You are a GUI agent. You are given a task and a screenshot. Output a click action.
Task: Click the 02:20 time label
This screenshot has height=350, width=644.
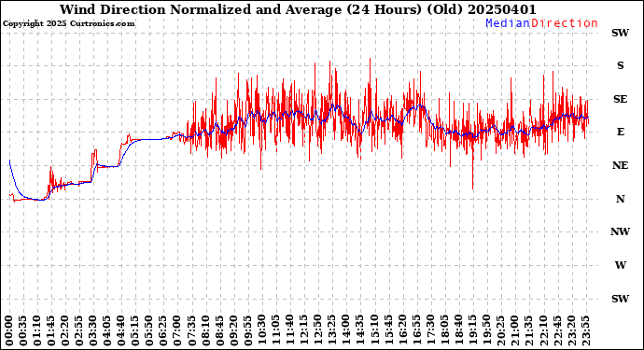click(x=65, y=330)
